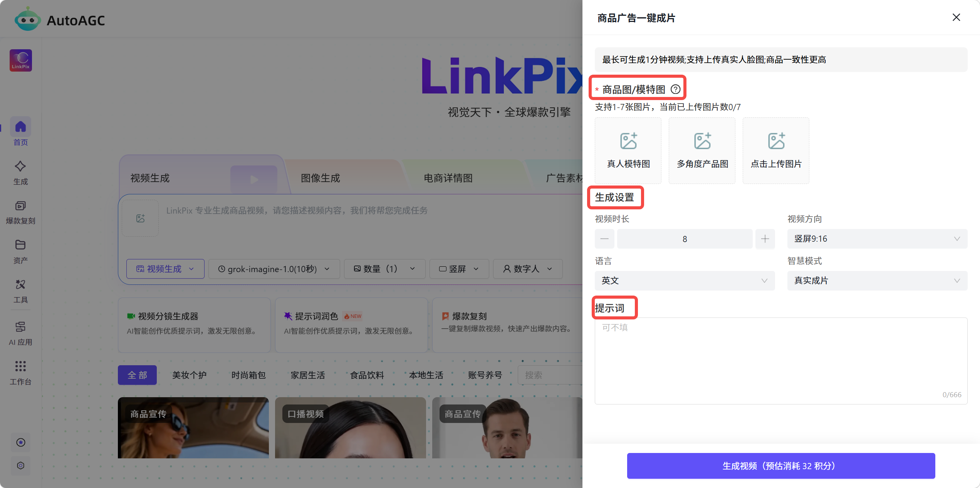Click the 0/666 character counter
Screen dimensions: 980x488
pos(952,394)
